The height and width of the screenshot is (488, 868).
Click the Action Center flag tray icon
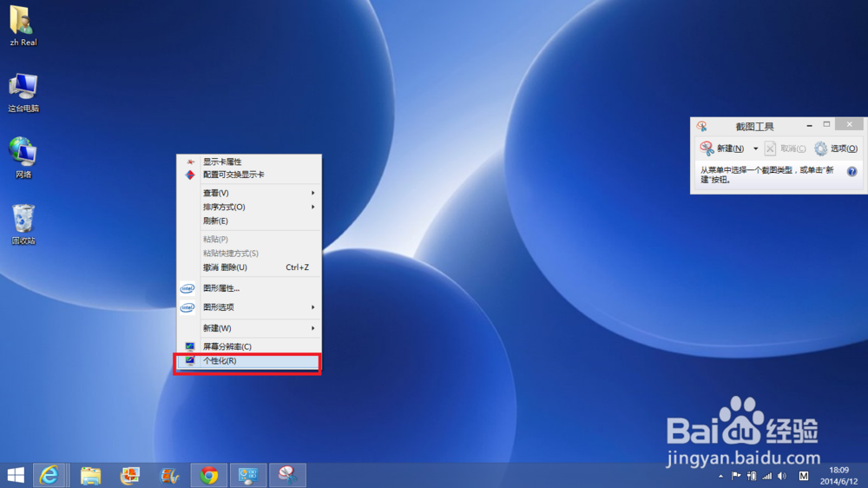click(736, 476)
